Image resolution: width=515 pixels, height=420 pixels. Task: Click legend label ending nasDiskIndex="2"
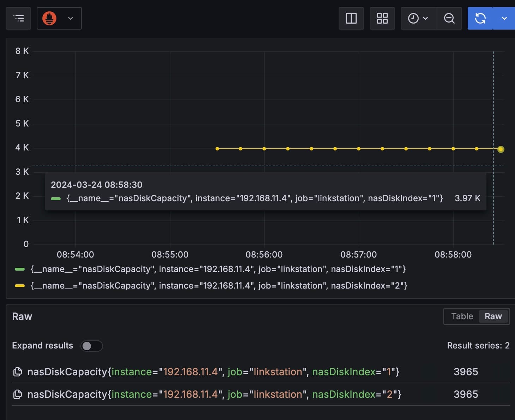[219, 286]
